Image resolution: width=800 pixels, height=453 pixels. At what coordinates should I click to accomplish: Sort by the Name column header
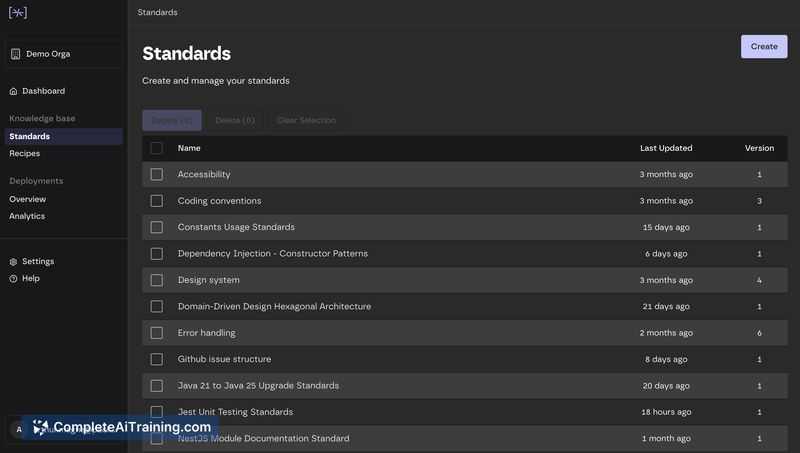click(x=189, y=148)
